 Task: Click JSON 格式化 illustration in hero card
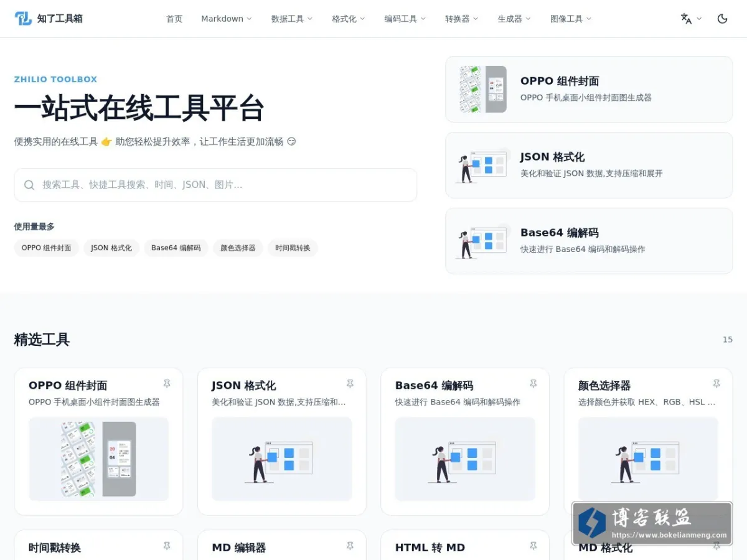click(483, 165)
